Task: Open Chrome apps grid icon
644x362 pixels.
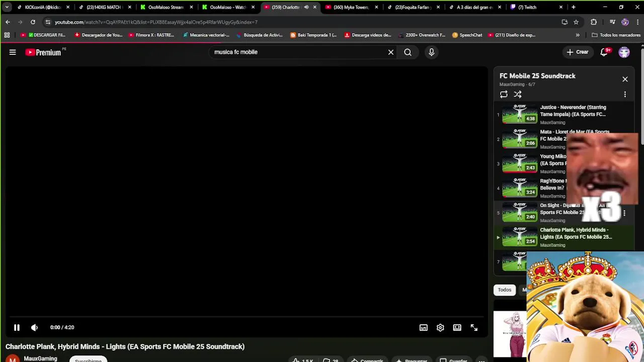Action: [x=7, y=35]
